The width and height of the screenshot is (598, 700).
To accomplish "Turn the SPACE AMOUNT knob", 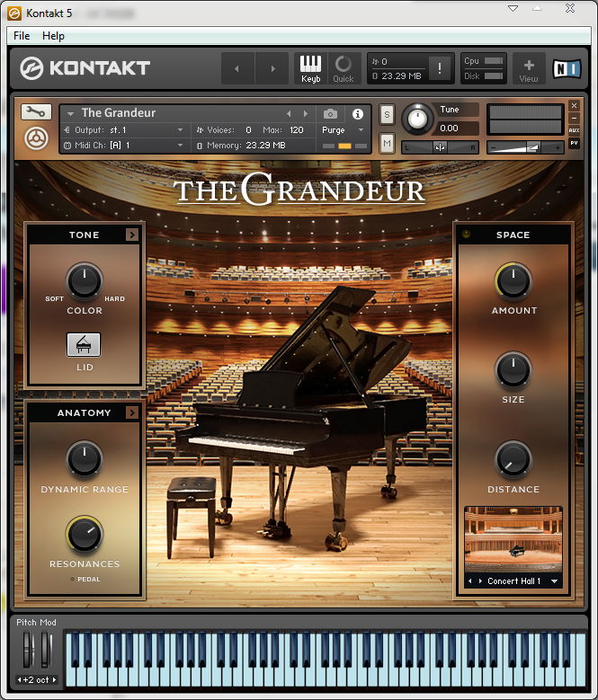I will 513,280.
